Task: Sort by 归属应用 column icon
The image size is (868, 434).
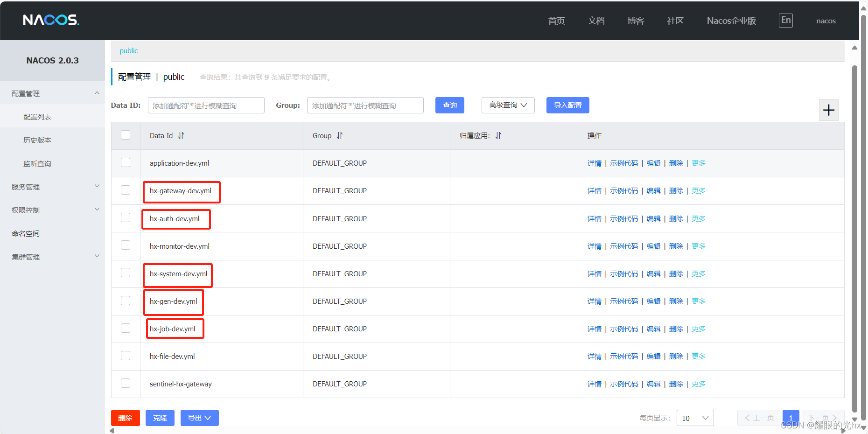Action: point(498,136)
